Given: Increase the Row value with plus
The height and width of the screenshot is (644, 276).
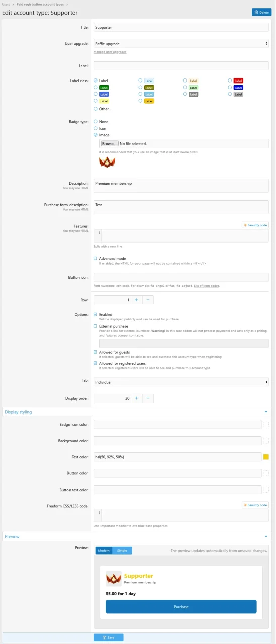Looking at the screenshot, I should (x=136, y=300).
